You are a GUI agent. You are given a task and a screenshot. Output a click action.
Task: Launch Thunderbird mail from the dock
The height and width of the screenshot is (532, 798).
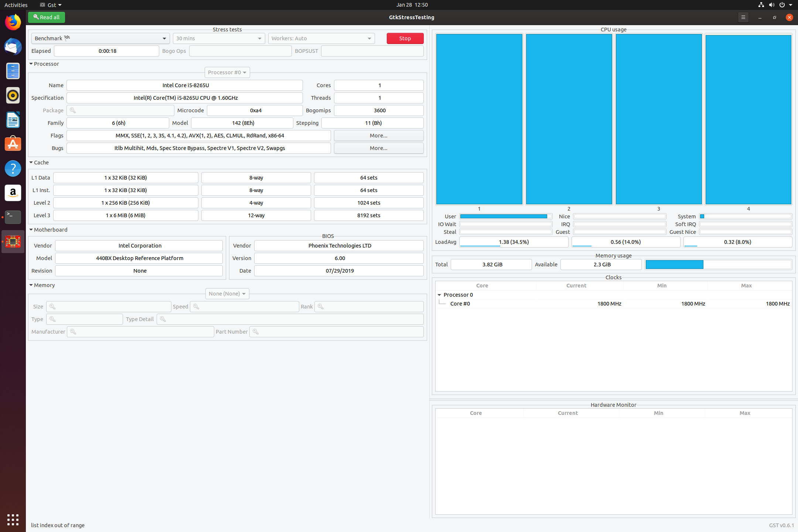click(13, 47)
